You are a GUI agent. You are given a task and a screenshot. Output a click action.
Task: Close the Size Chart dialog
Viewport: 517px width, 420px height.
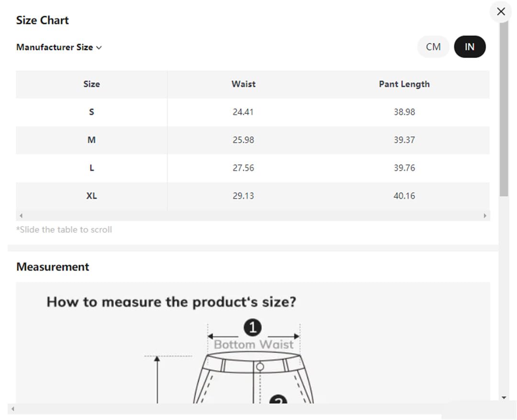coord(501,11)
